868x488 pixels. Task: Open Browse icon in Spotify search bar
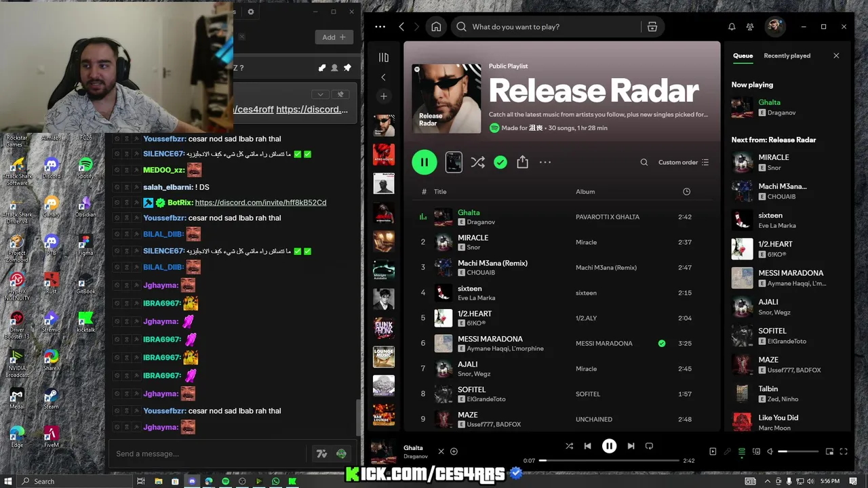(x=652, y=26)
